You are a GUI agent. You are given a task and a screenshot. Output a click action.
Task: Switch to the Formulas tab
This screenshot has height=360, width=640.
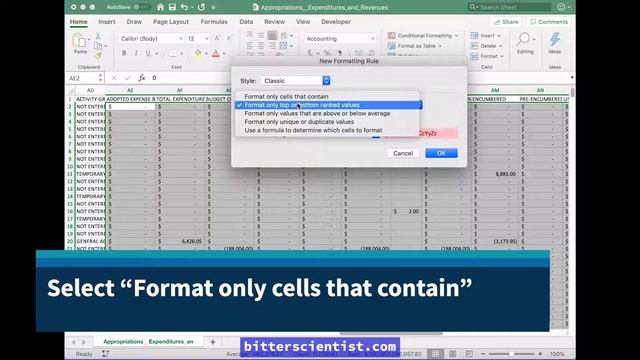pos(214,22)
